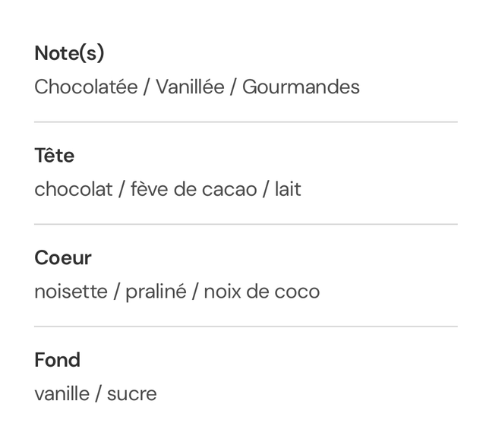Click the noix de coco text
Screen dimensions: 486x448
pyautogui.click(x=261, y=292)
